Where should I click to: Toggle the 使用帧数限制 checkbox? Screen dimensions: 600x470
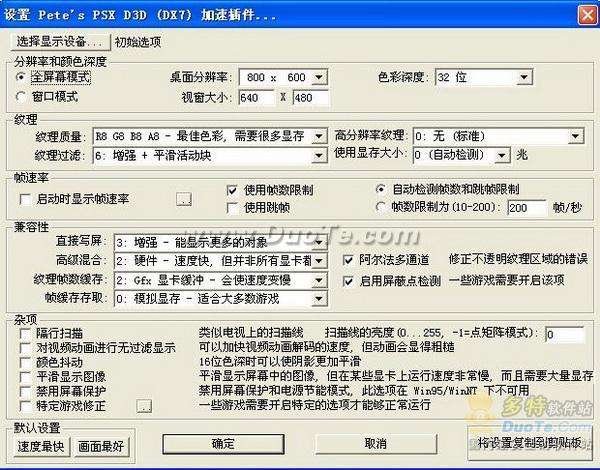click(233, 189)
